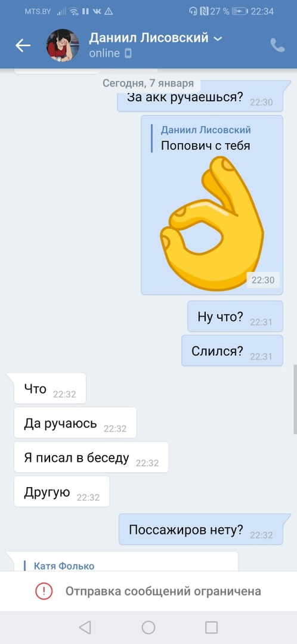Select the message 'Да ручаюсь'
The width and height of the screenshot is (297, 644).
[x=75, y=423]
